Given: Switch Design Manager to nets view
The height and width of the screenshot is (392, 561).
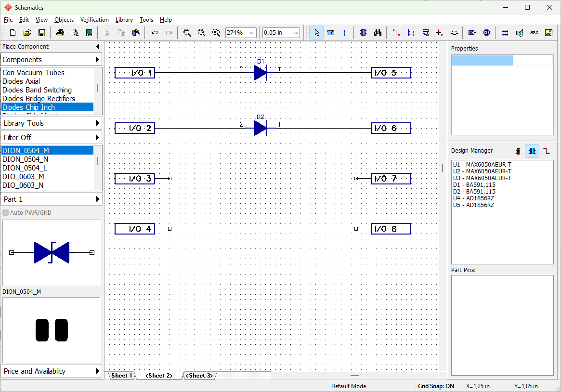Looking at the screenshot, I should pos(547,151).
